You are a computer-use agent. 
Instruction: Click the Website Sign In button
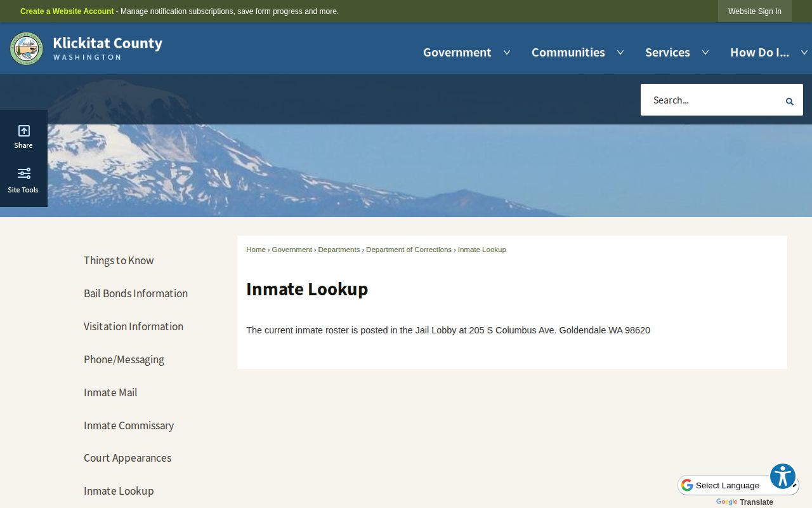755,11
